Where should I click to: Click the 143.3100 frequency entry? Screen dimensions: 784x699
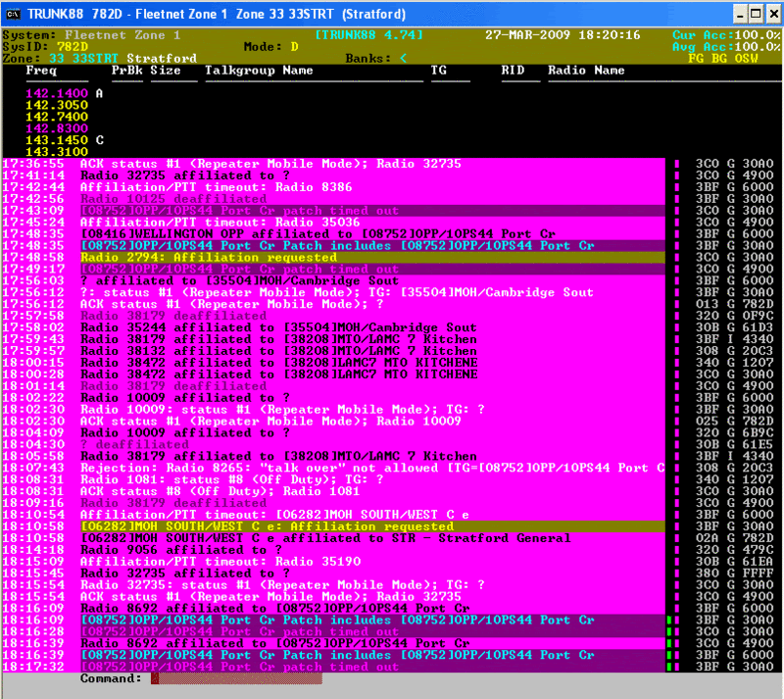[x=56, y=152]
